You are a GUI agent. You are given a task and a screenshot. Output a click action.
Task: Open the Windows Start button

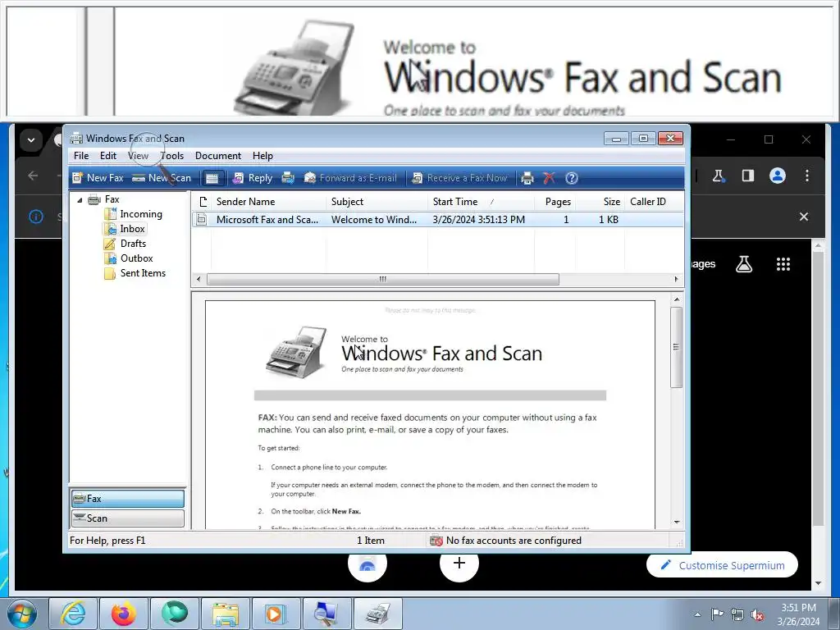pyautogui.click(x=21, y=614)
